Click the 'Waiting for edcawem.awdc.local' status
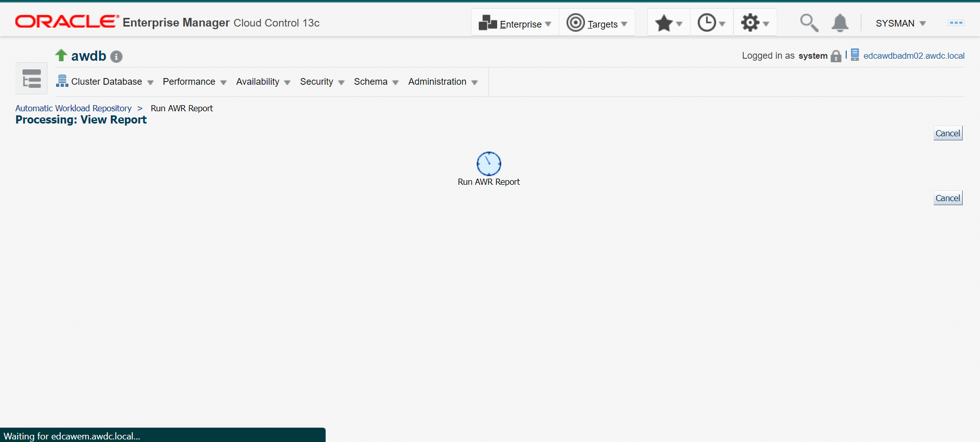The image size is (980, 442). coord(72,436)
